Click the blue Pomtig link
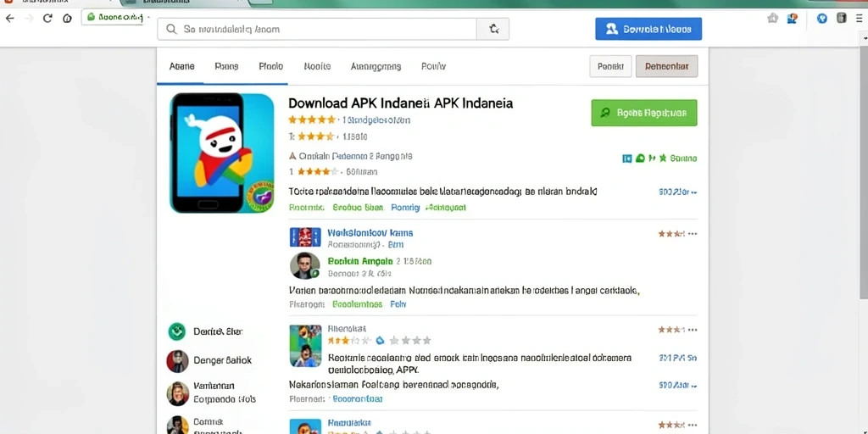This screenshot has width=868, height=434. tap(405, 208)
